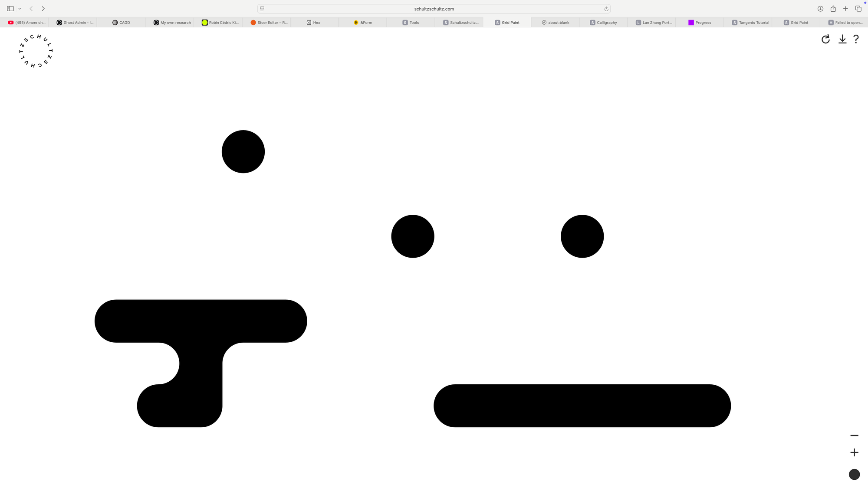
Task: Toggle the Safari sidebar icon
Action: pos(10,9)
